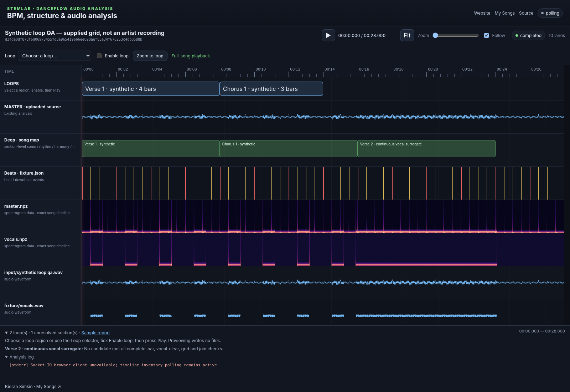Click the Zoom to loop button
Image resolution: width=570 pixels, height=392 pixels.
[150, 56]
